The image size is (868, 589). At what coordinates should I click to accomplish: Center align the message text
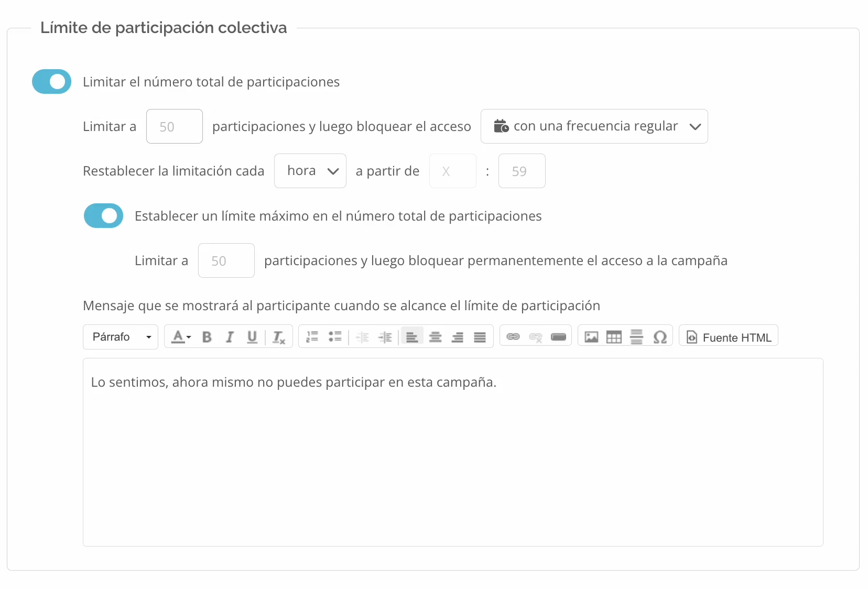point(435,337)
